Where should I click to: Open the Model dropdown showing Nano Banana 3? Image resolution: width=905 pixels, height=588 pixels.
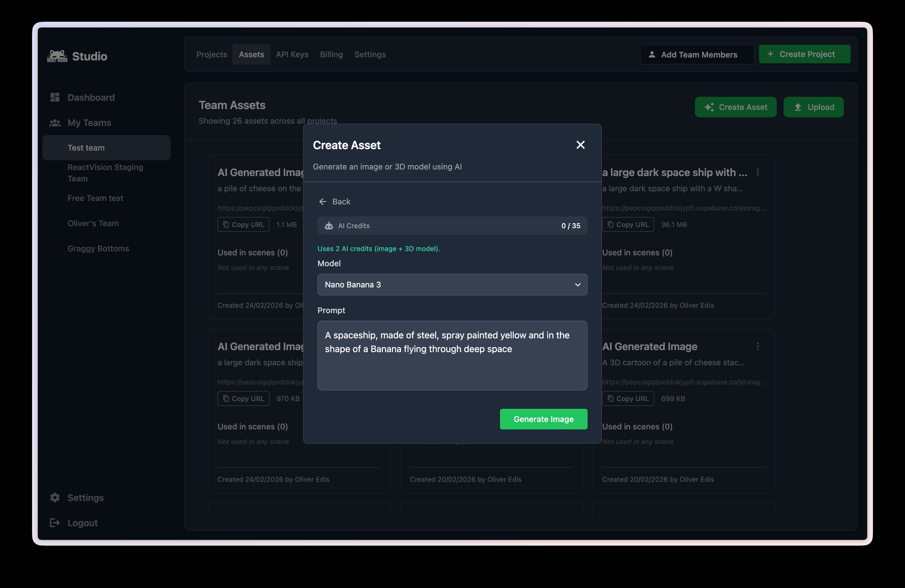click(452, 285)
